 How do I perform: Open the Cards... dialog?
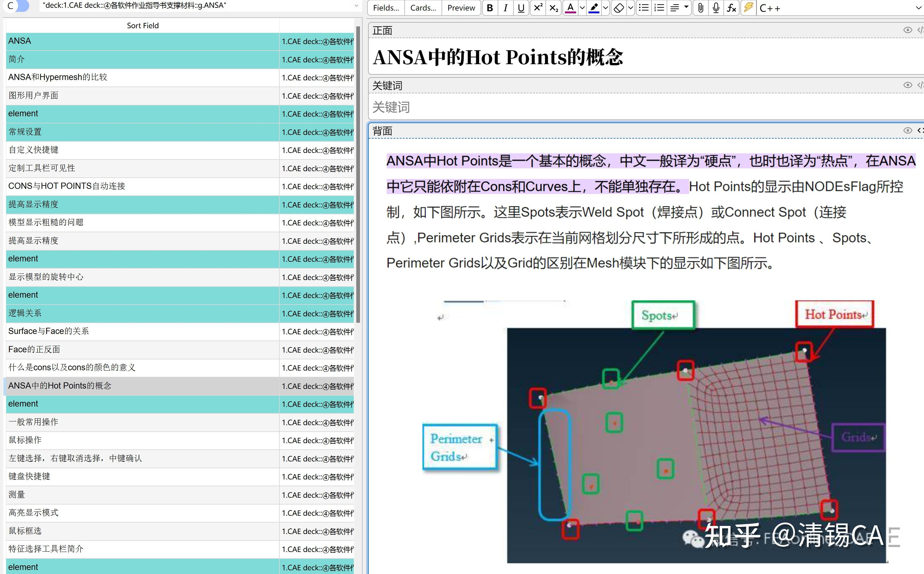pos(423,8)
